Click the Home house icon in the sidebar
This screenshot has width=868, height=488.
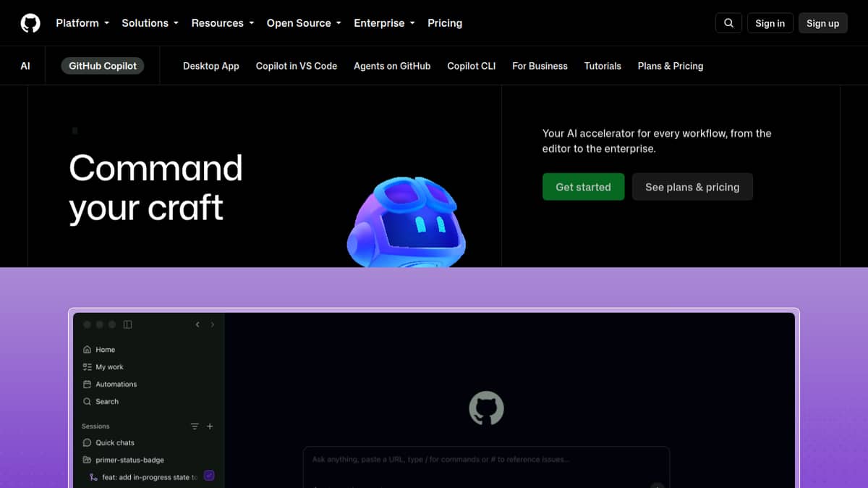pos(88,350)
